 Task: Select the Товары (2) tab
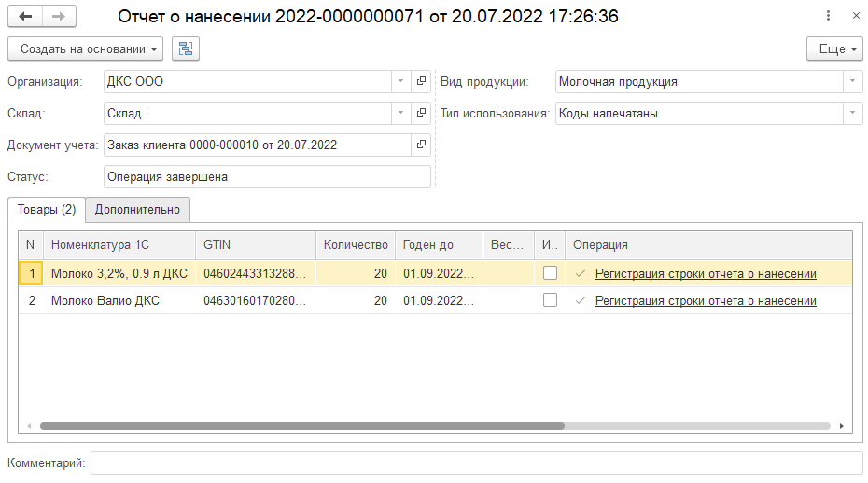point(47,210)
